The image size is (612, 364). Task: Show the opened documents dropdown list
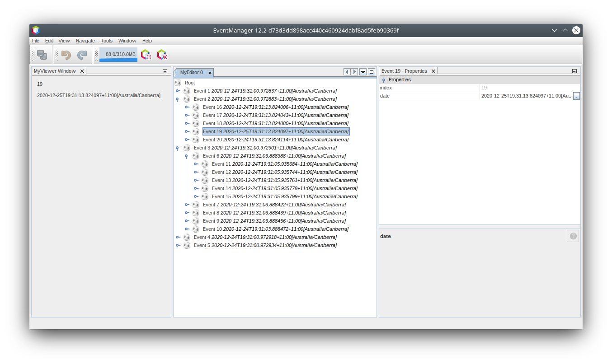pyautogui.click(x=363, y=72)
